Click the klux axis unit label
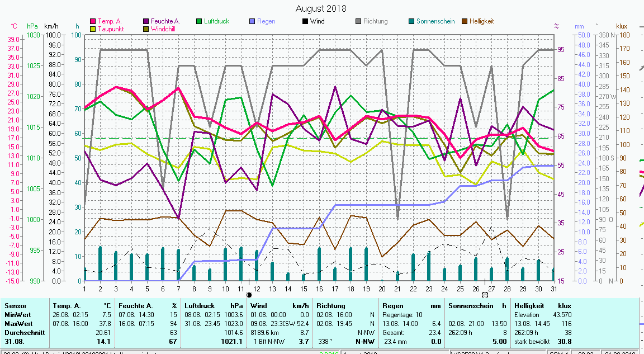The image size is (644, 354). (x=622, y=26)
